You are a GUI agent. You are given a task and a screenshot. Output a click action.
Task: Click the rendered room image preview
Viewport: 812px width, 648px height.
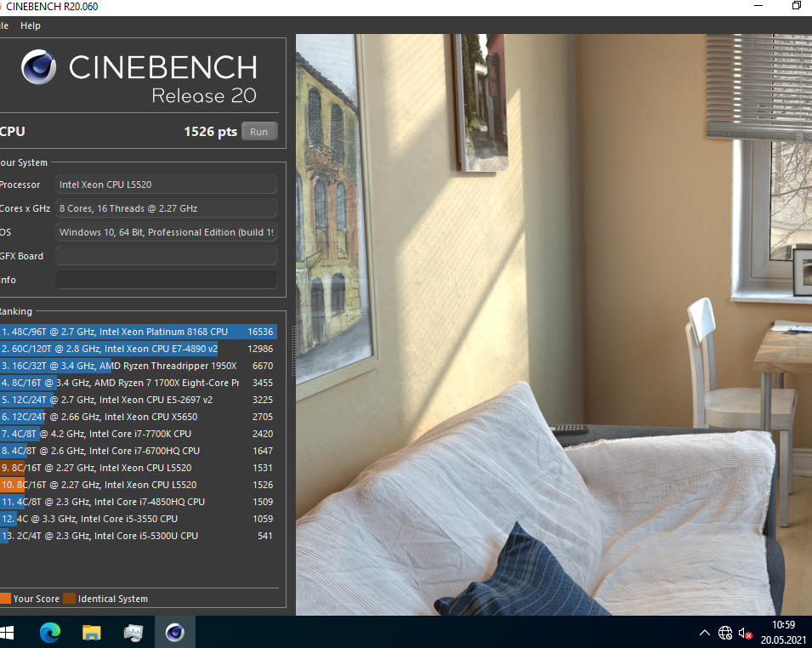pyautogui.click(x=554, y=325)
